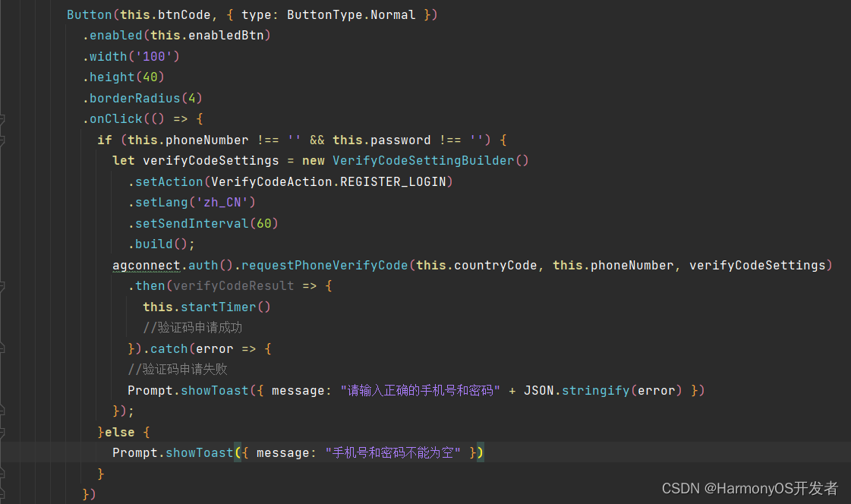This screenshot has width=851, height=504.
Task: Click the .setAction method
Action: (x=165, y=181)
